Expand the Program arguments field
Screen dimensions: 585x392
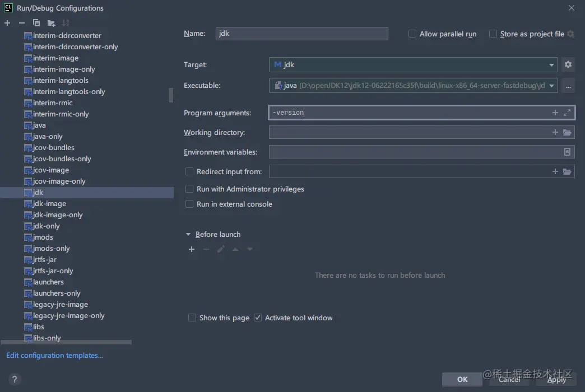click(567, 113)
